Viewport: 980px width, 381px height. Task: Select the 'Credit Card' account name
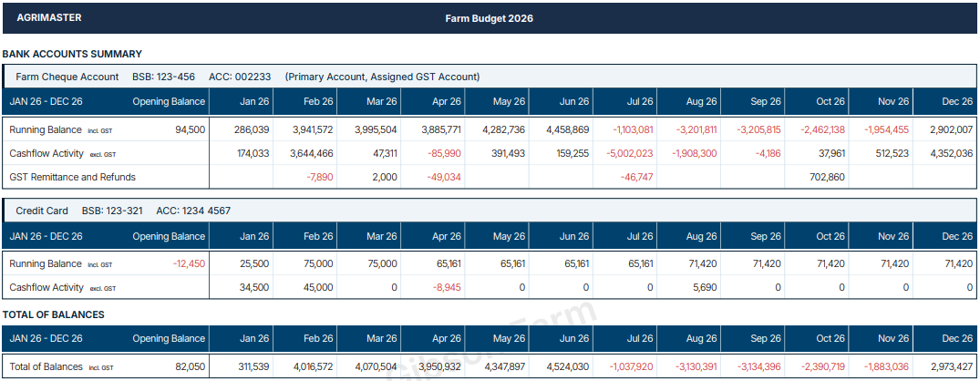click(x=42, y=211)
